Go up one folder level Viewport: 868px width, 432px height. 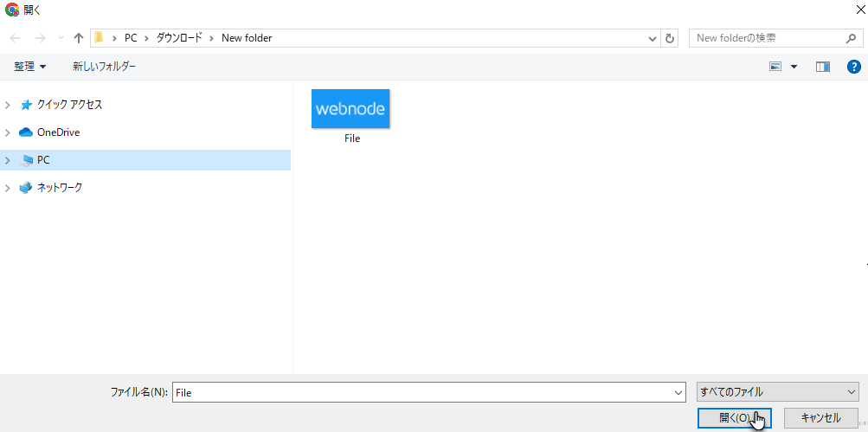(79, 38)
